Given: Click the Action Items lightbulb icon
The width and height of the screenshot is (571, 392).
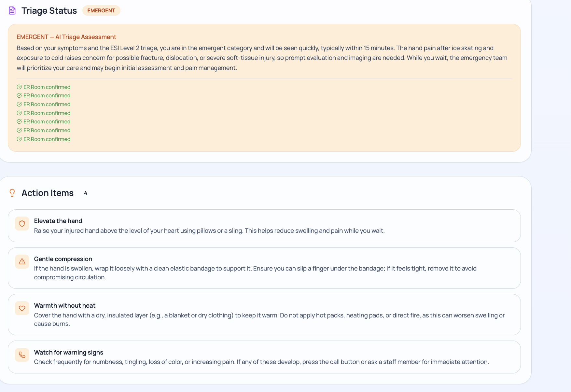Looking at the screenshot, I should [x=12, y=193].
